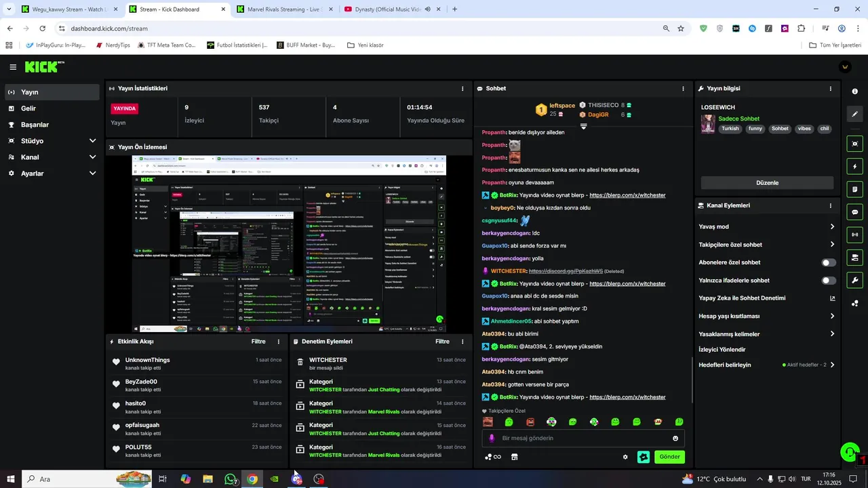The width and height of the screenshot is (868, 488).
Task: Click the NerdyTips bookmark
Action: (x=113, y=45)
